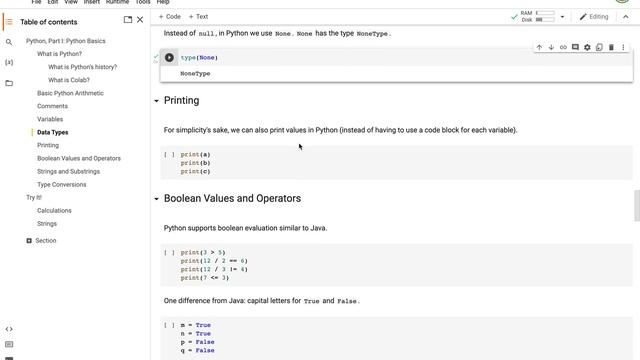640x360 pixels.
Task: Run the m = True code cell
Action: tap(169, 325)
